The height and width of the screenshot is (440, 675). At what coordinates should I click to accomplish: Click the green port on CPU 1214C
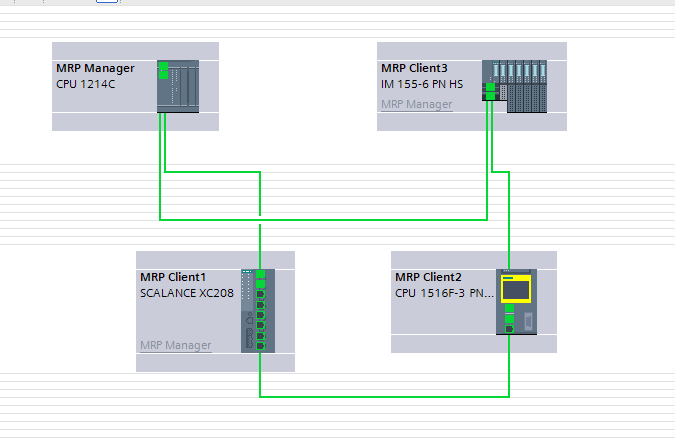pos(162,70)
